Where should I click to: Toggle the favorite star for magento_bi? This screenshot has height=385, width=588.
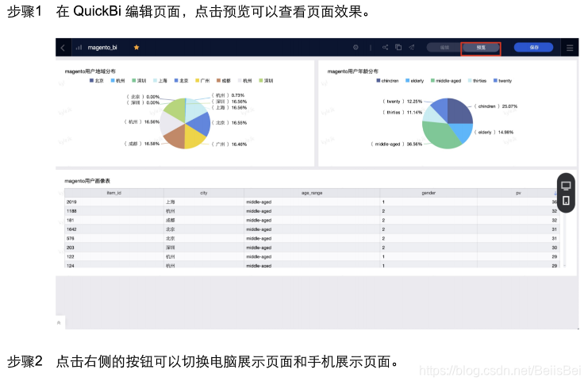point(136,48)
